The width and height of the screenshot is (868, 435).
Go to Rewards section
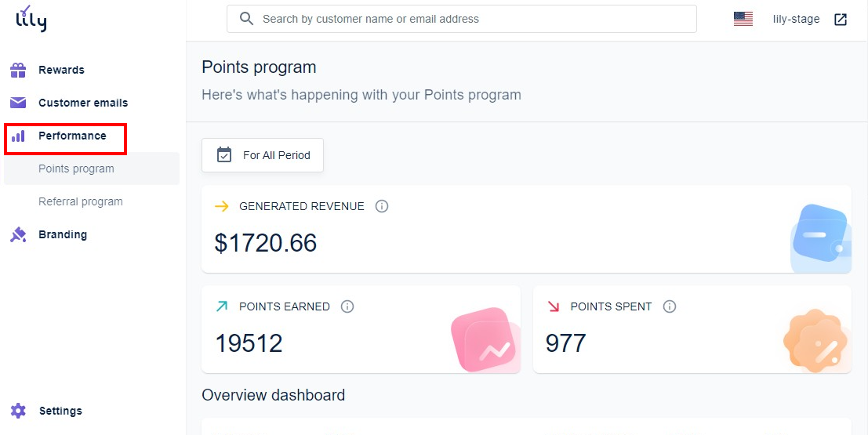[61, 70]
